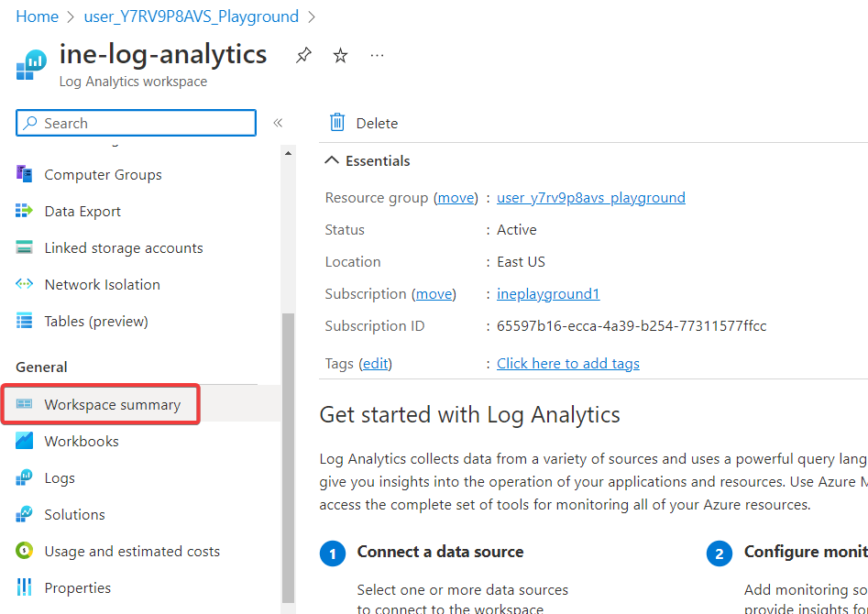The image size is (868, 614).
Task: Select Logs from the General section
Action: click(x=60, y=477)
